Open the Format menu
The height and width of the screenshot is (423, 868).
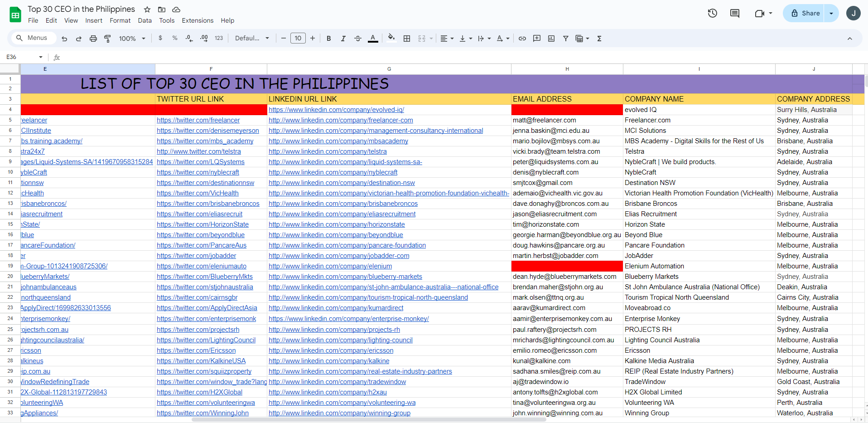tap(120, 20)
